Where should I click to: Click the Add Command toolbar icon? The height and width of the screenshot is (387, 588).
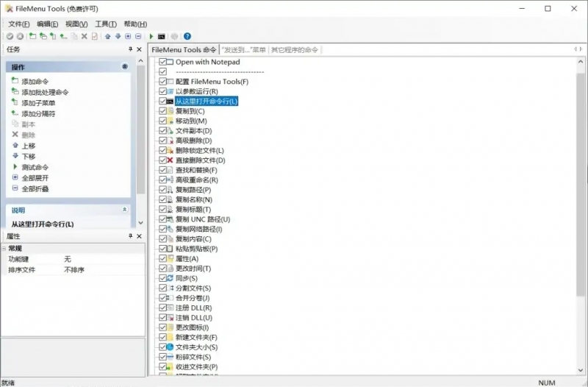32,36
